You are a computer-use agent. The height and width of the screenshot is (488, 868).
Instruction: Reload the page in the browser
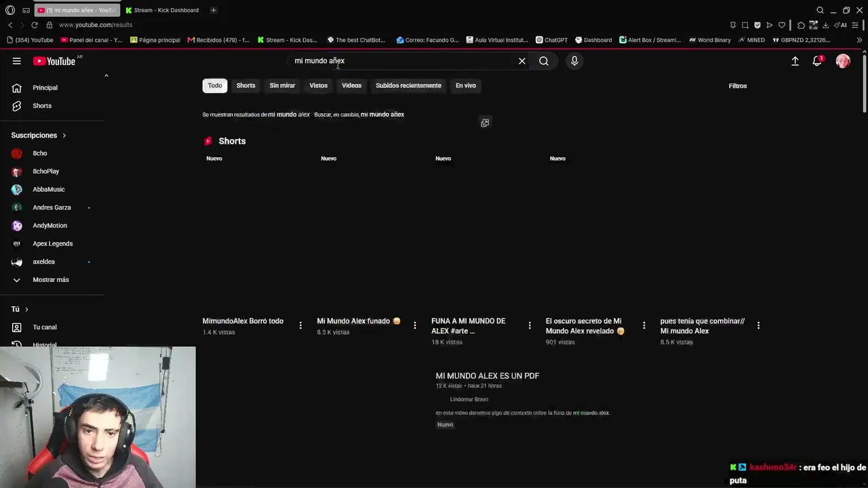pyautogui.click(x=35, y=25)
